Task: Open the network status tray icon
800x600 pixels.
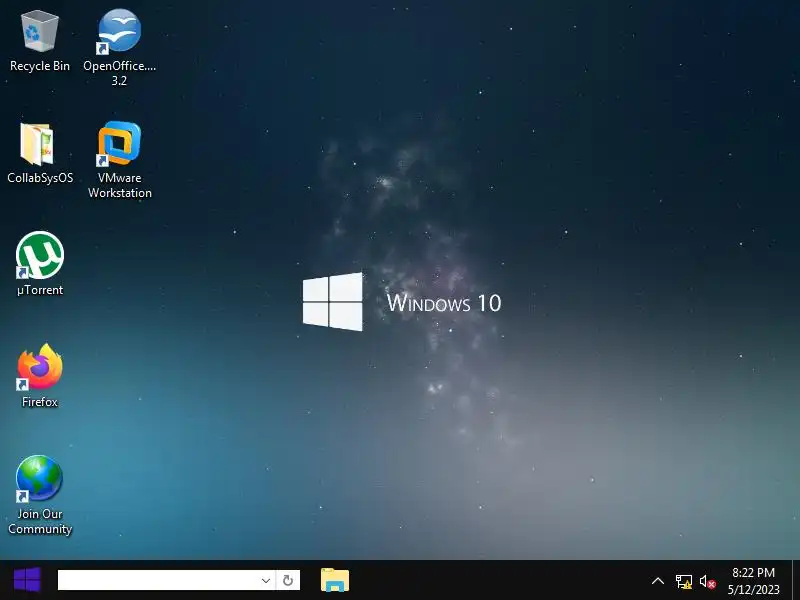Action: pyautogui.click(x=684, y=581)
